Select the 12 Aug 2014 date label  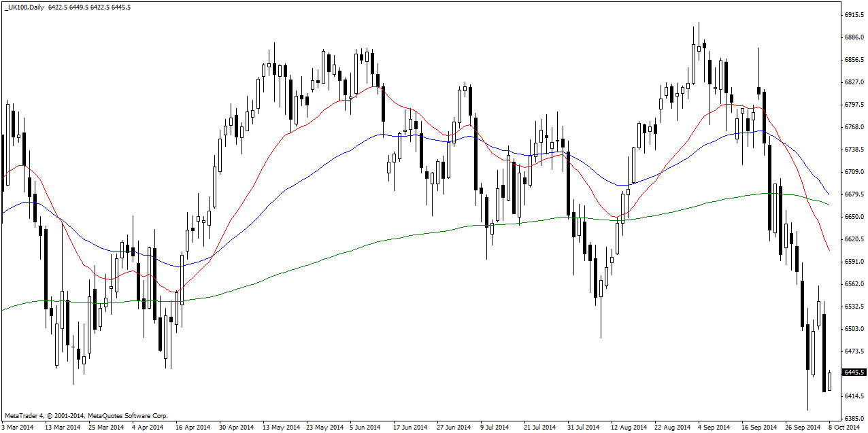pos(629,428)
